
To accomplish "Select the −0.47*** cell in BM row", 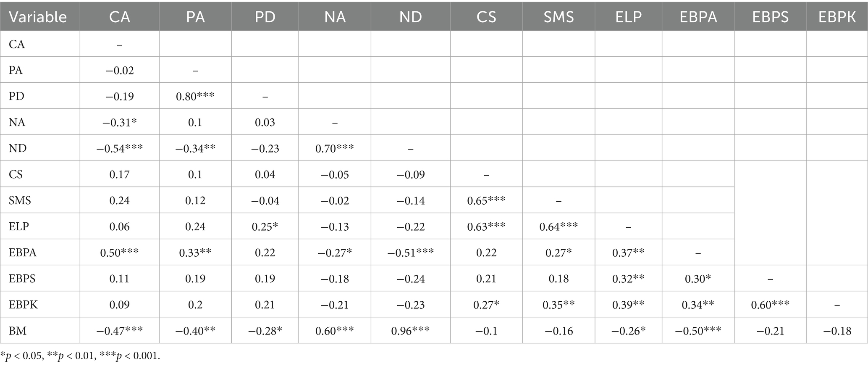I will [x=120, y=331].
